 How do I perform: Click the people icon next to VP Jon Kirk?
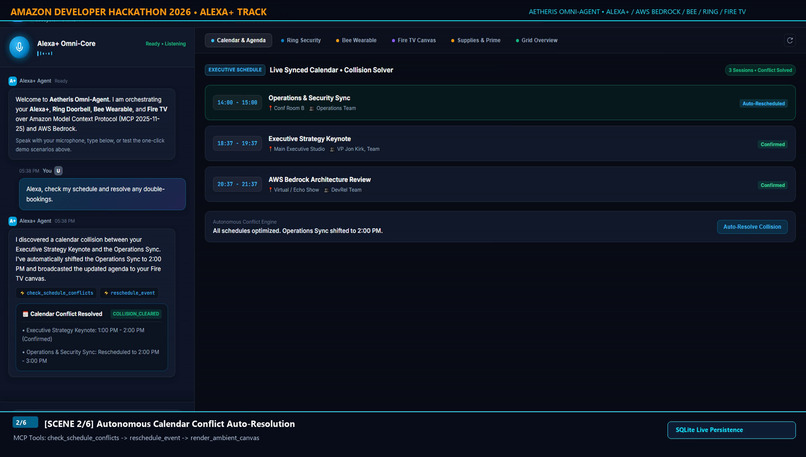point(332,149)
